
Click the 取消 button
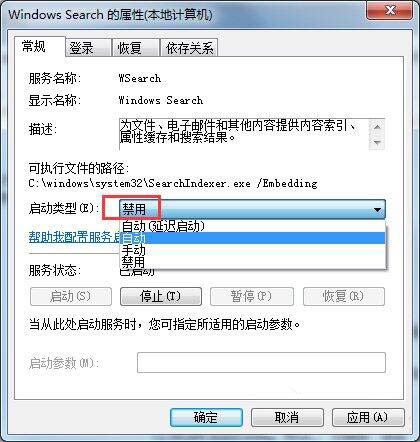pos(287,417)
